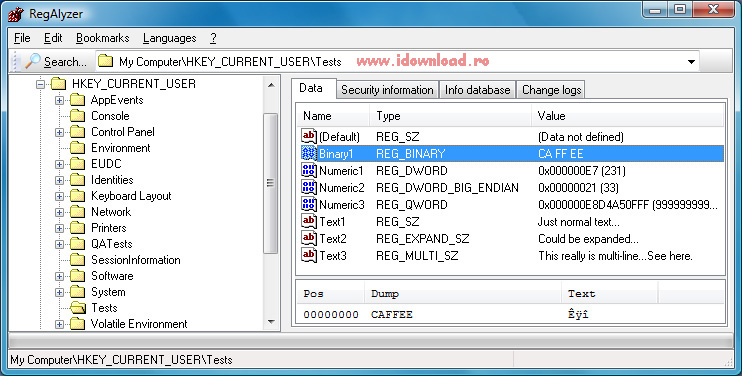Click the Pos column header in dump
Image resolution: width=742 pixels, height=376 pixels.
point(331,294)
